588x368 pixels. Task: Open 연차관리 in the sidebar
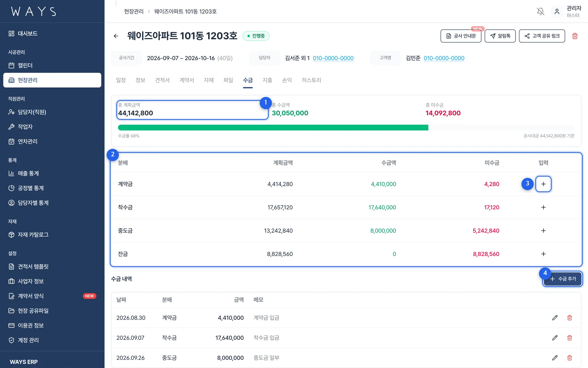pyautogui.click(x=52, y=141)
